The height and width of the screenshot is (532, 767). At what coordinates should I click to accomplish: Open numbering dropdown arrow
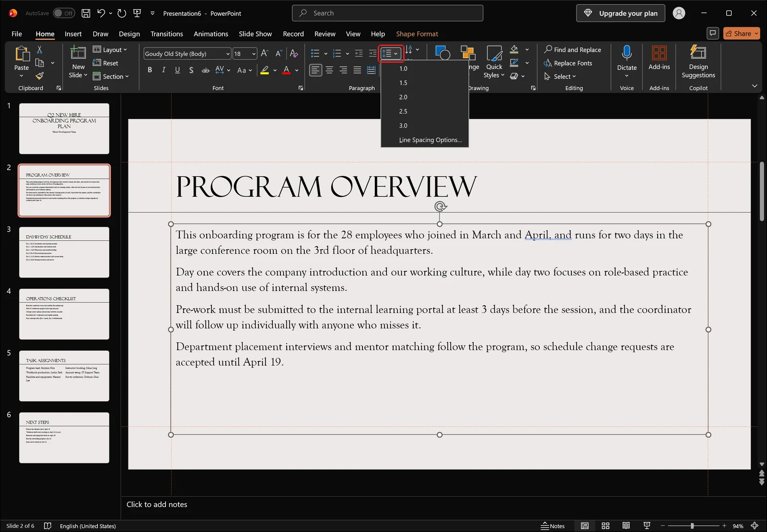coord(348,54)
